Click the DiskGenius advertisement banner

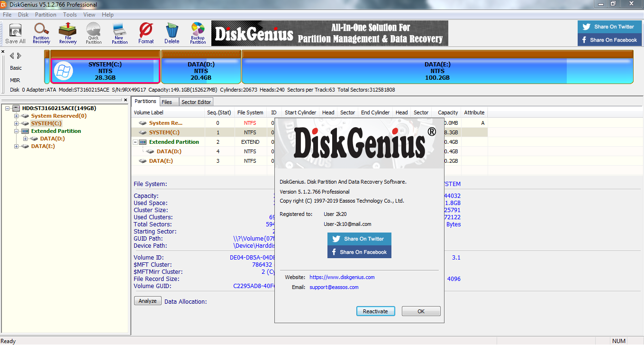pos(329,33)
